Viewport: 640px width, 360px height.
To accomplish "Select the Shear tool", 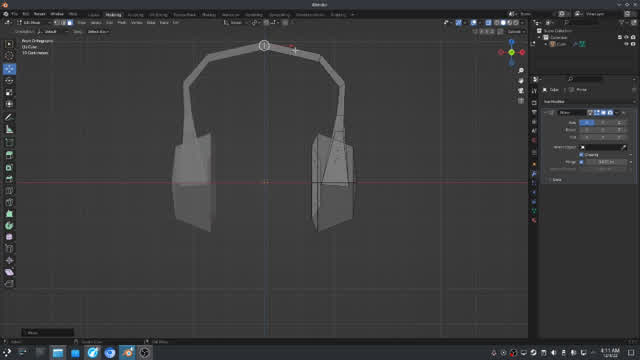I will click(x=9, y=272).
